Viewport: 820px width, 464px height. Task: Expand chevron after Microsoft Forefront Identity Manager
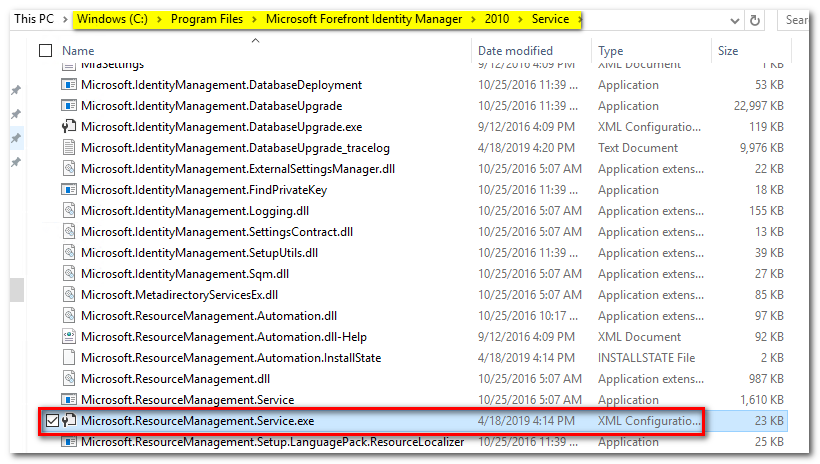tap(473, 19)
